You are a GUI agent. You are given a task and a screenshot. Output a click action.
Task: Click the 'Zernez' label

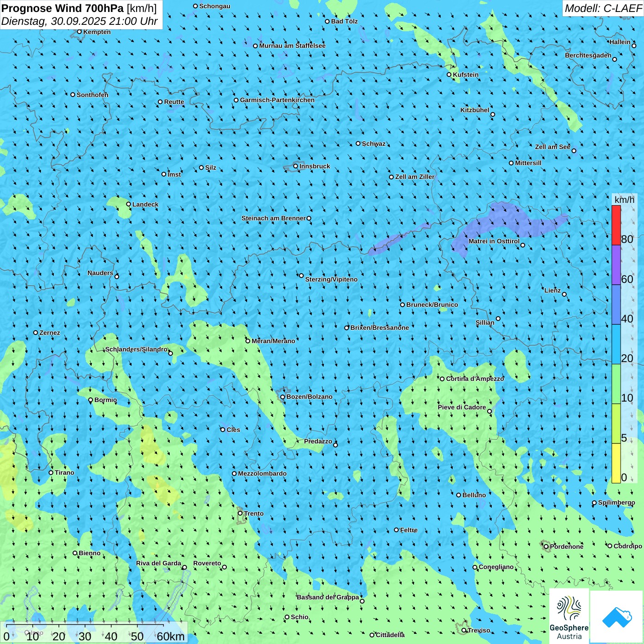tap(50, 333)
